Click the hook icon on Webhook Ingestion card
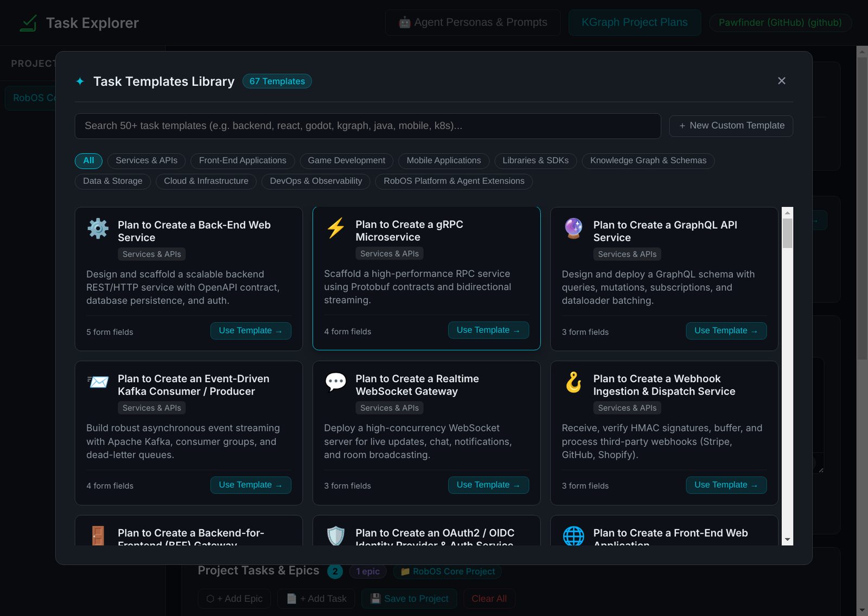The width and height of the screenshot is (868, 616). [x=573, y=382]
